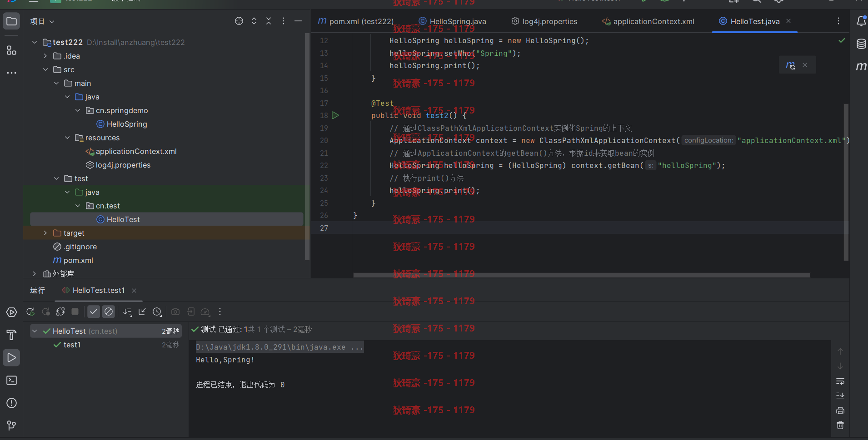868x440 pixels.
Task: Select .gitignore in project tree
Action: coord(75,247)
